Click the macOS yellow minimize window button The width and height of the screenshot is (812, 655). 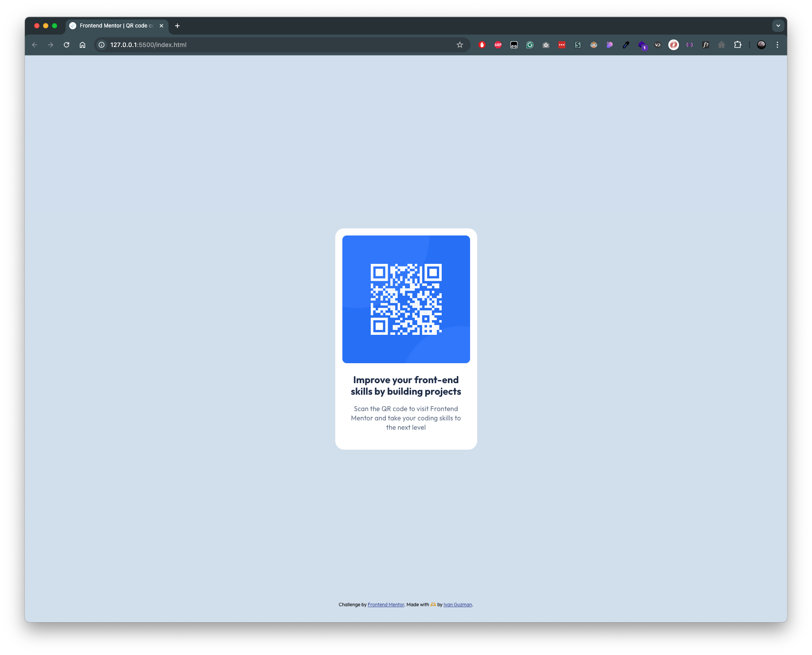pos(46,26)
